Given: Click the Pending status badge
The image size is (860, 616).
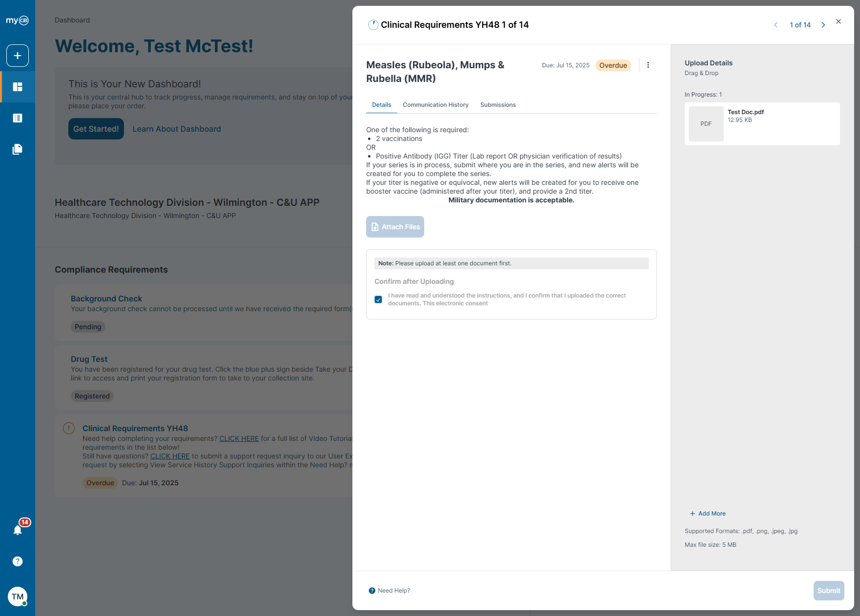Looking at the screenshot, I should 88,327.
